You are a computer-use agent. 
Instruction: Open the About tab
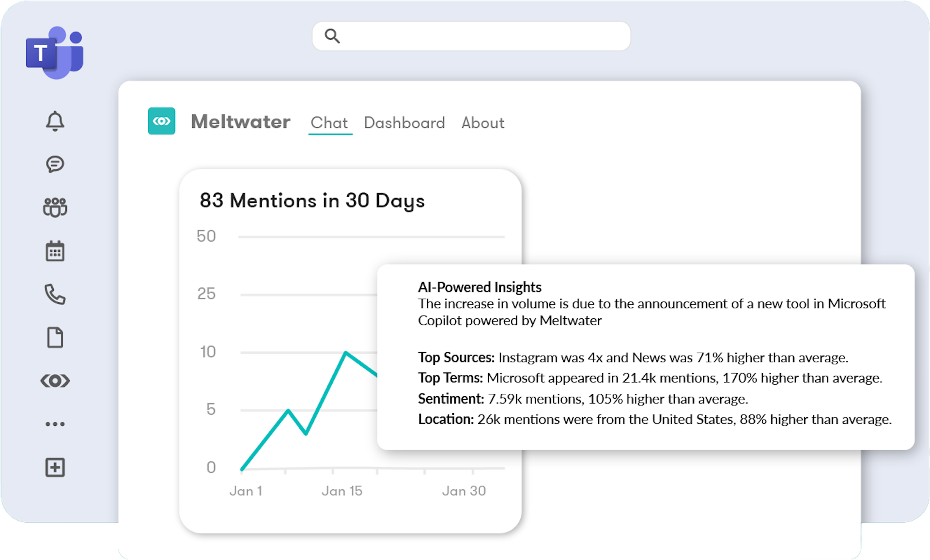coord(482,123)
